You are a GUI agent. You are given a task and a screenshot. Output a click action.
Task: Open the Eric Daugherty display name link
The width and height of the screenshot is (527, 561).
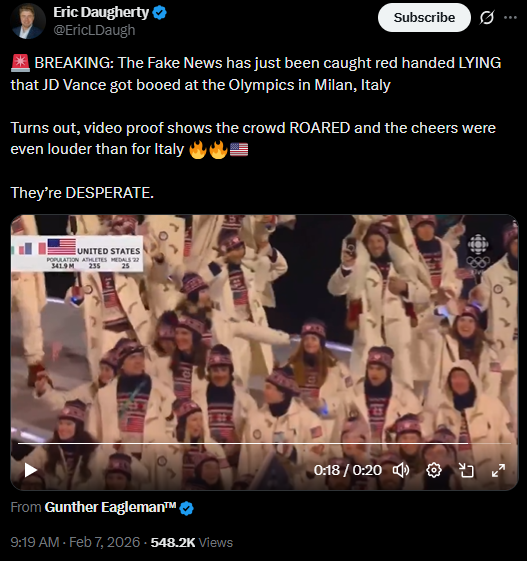(101, 13)
